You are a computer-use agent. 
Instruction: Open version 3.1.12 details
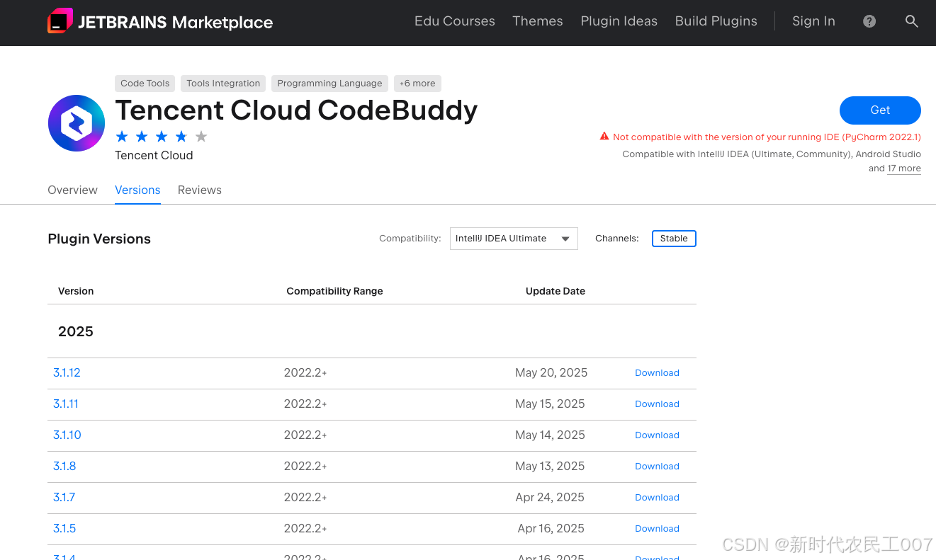tap(67, 372)
